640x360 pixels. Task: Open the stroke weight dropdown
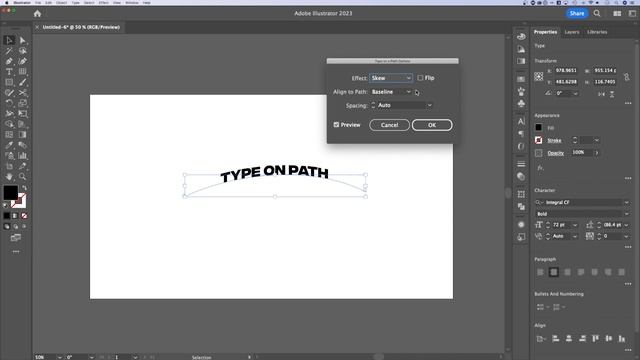pos(597,140)
